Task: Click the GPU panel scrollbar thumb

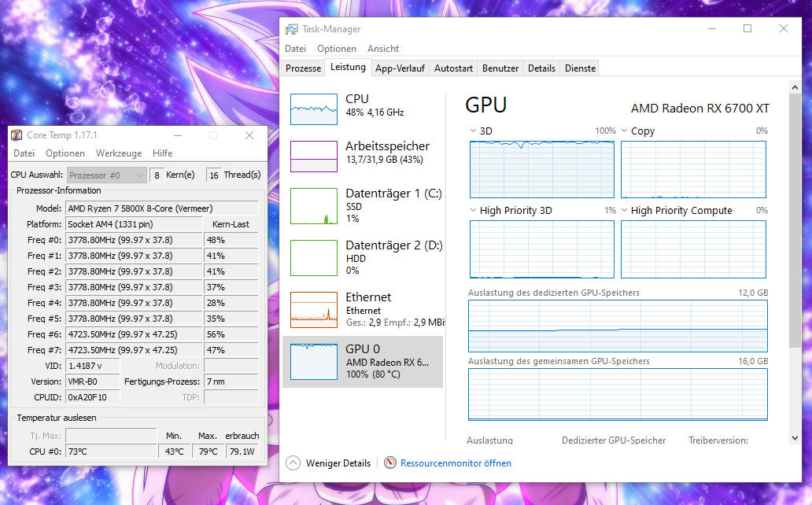Action: tap(795, 221)
